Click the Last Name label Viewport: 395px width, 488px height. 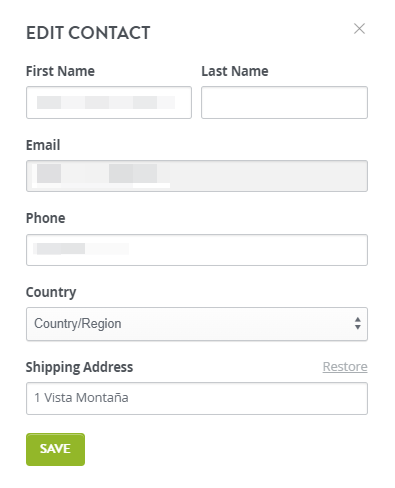tap(235, 71)
